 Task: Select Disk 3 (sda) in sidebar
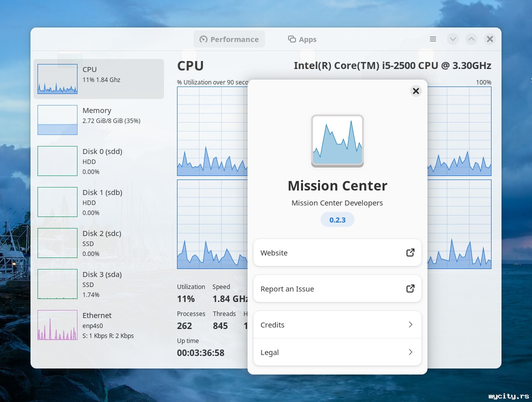[x=98, y=284]
